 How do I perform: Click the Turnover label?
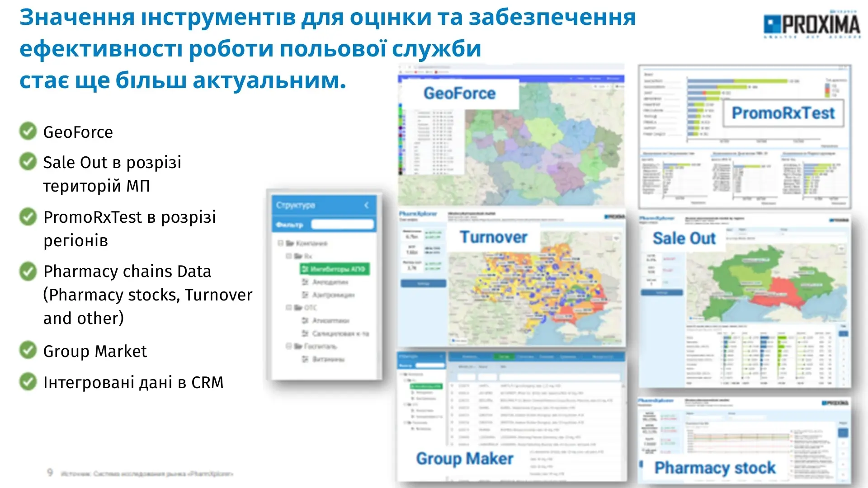click(493, 237)
